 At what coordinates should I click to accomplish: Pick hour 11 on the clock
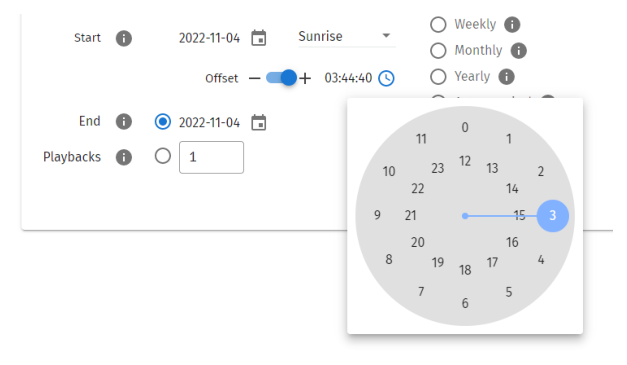tap(421, 139)
